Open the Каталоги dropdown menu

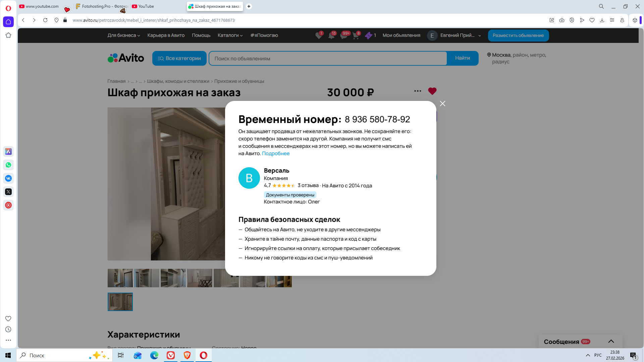click(x=230, y=36)
